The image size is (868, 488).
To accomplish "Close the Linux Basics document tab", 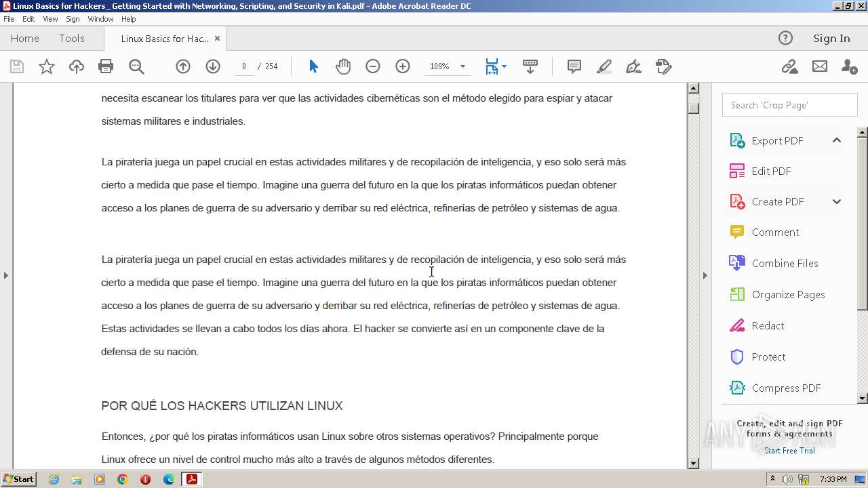I will pyautogui.click(x=217, y=39).
